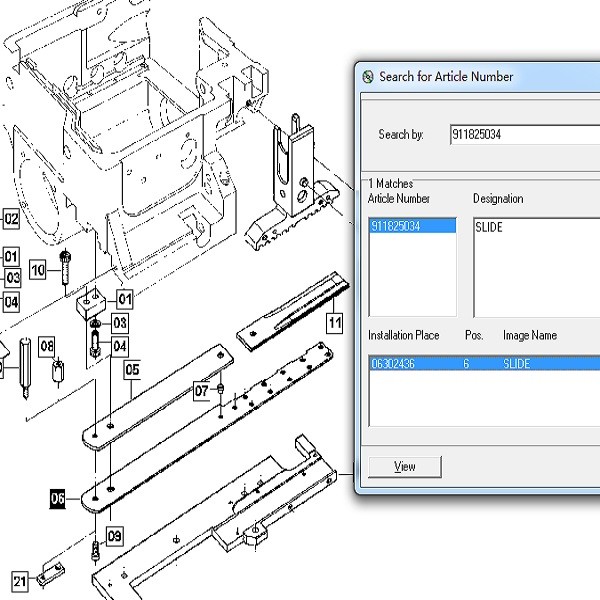Click part callout 02 on the diagram

tap(11, 218)
